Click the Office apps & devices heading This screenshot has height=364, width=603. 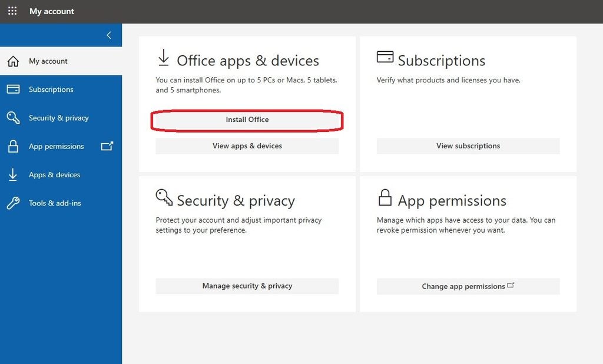tap(248, 61)
